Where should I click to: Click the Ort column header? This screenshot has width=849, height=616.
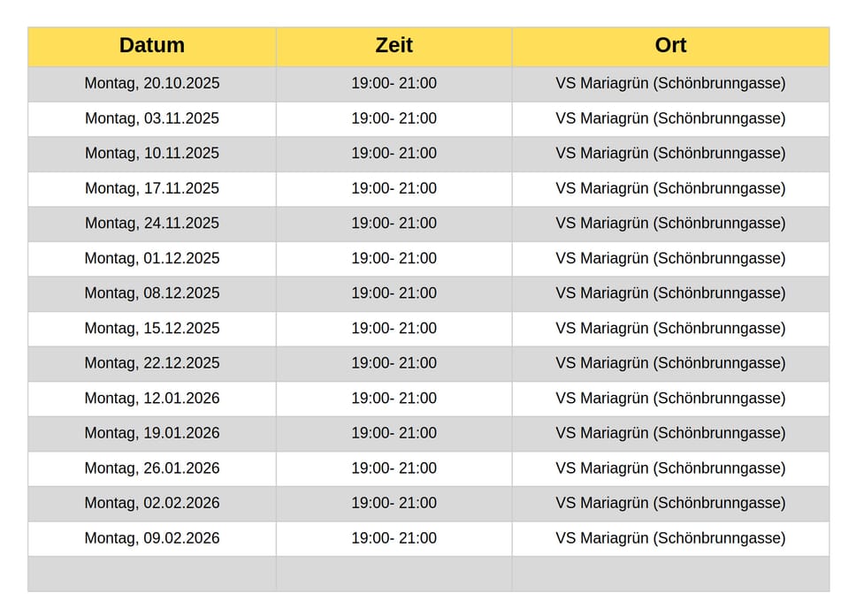[670, 46]
